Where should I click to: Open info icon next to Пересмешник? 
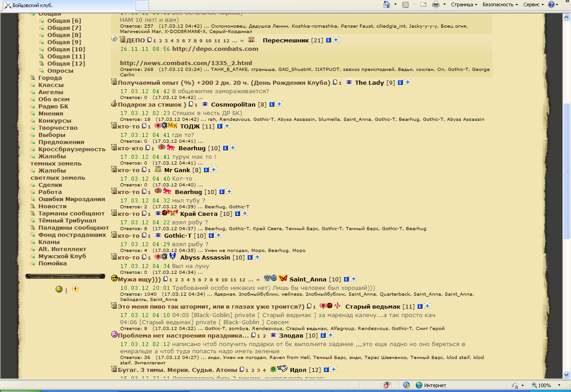point(328,40)
